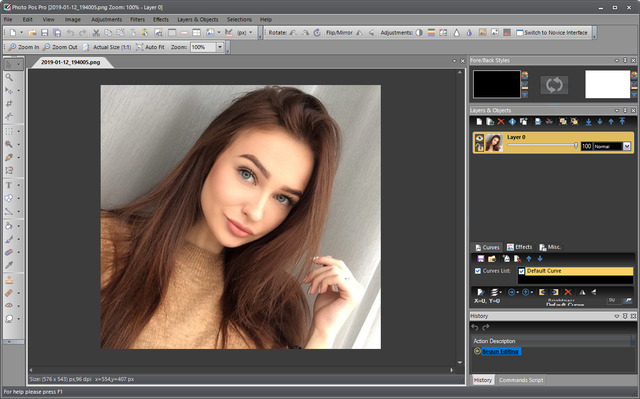Open the File menu

(x=8, y=20)
